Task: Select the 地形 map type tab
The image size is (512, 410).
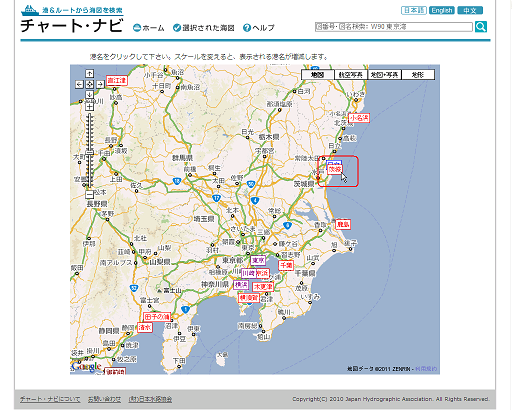Action: (x=418, y=75)
